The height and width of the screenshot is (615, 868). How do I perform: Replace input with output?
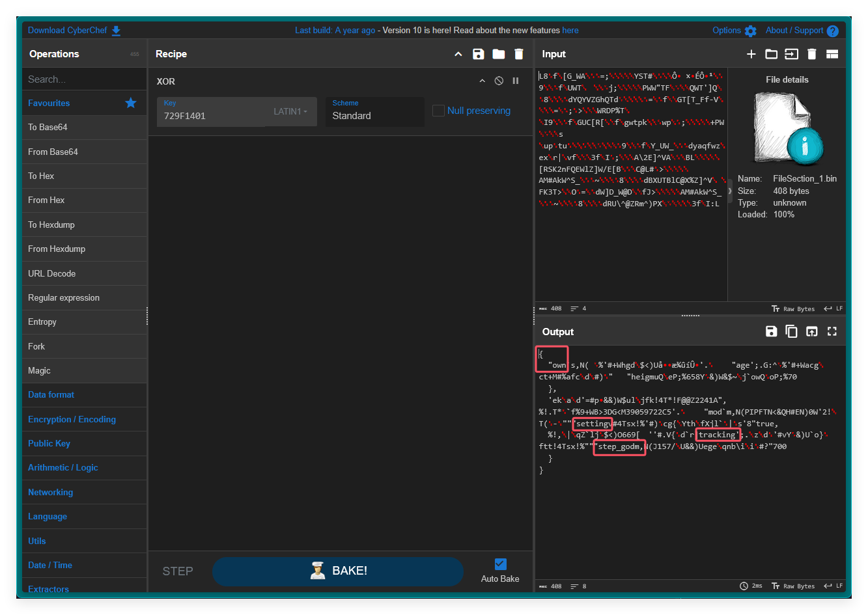click(x=812, y=331)
